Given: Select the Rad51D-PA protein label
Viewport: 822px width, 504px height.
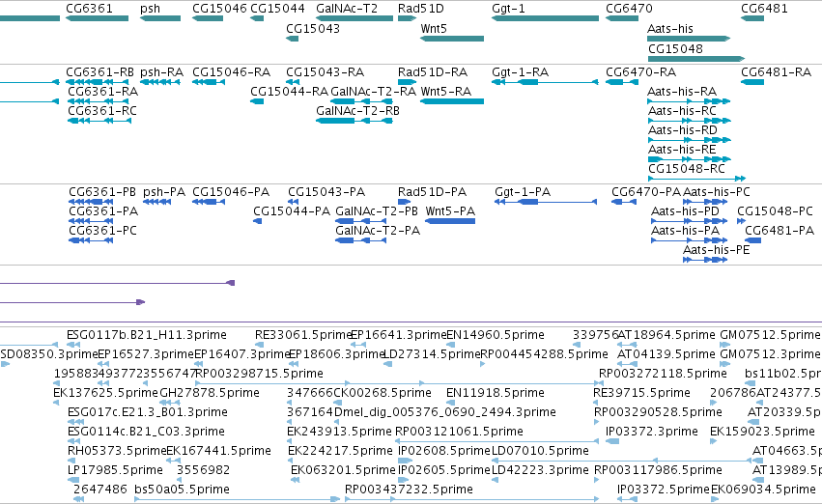Looking at the screenshot, I should pos(432,192).
